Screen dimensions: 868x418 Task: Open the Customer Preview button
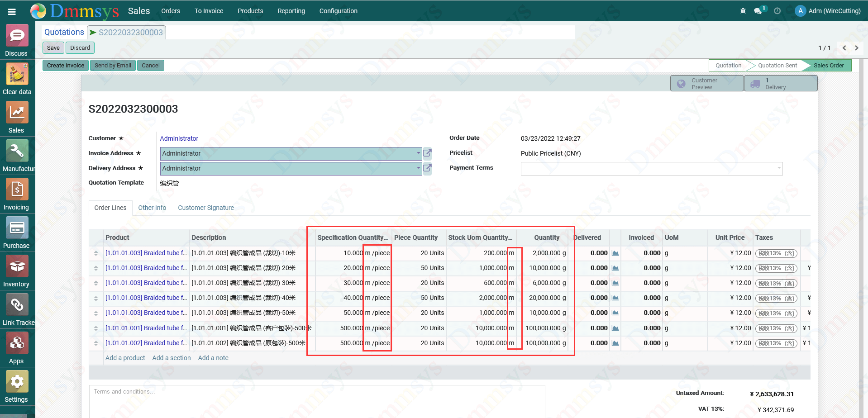(707, 84)
